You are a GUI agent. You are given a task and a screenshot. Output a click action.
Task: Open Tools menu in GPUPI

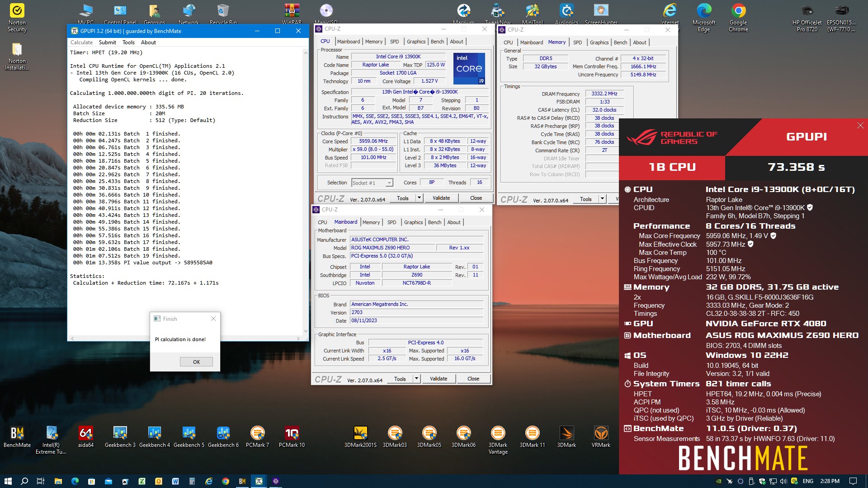pos(129,42)
